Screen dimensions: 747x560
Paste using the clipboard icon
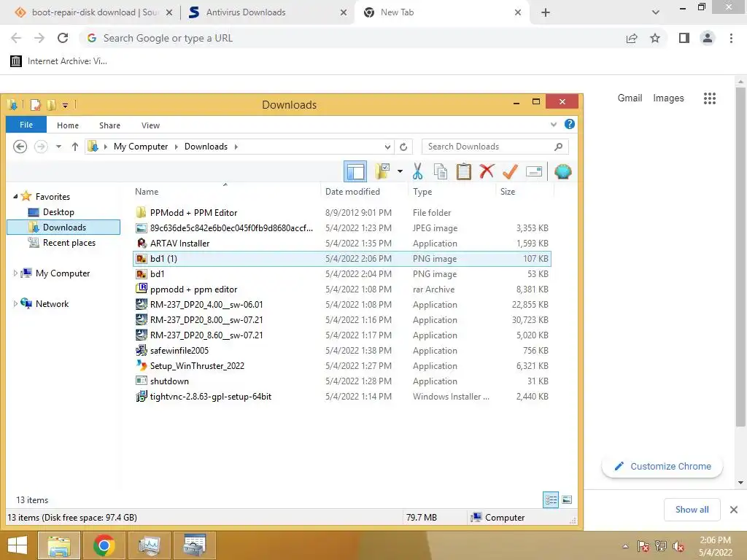(x=463, y=171)
